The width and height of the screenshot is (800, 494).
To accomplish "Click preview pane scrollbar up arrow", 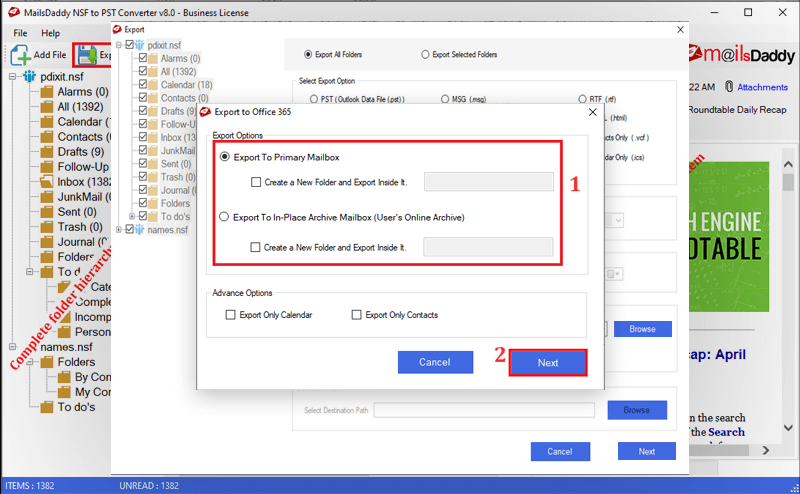I will 788,164.
